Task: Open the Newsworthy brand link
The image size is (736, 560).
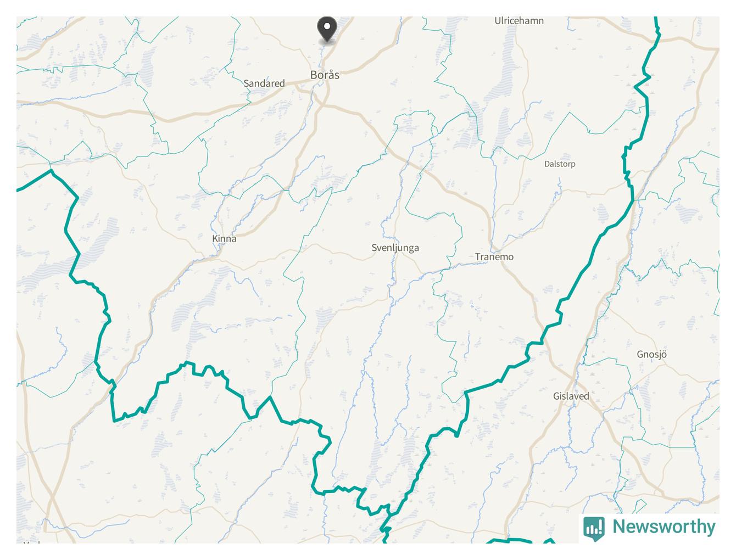Action: pyautogui.click(x=650, y=528)
